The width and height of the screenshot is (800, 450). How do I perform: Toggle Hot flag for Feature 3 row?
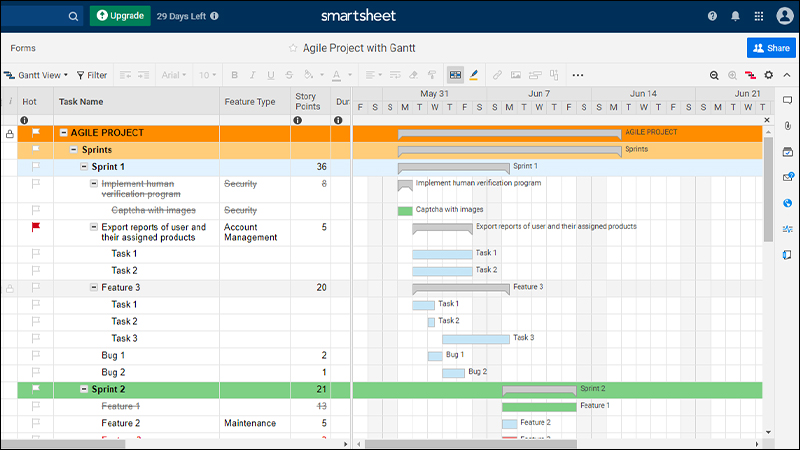click(x=36, y=287)
